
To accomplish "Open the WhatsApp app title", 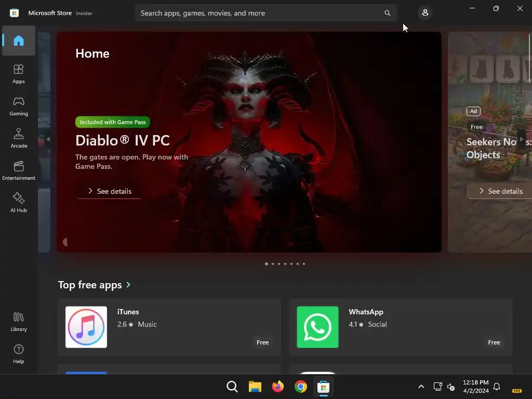I will (366, 312).
